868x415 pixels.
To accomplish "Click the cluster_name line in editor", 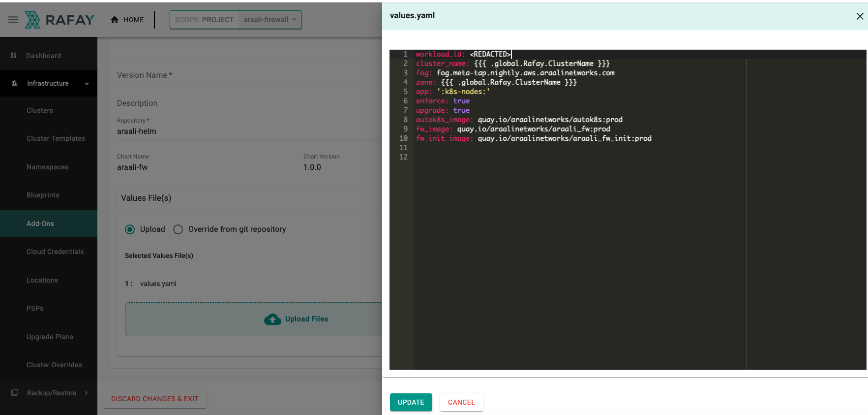I will point(512,64).
